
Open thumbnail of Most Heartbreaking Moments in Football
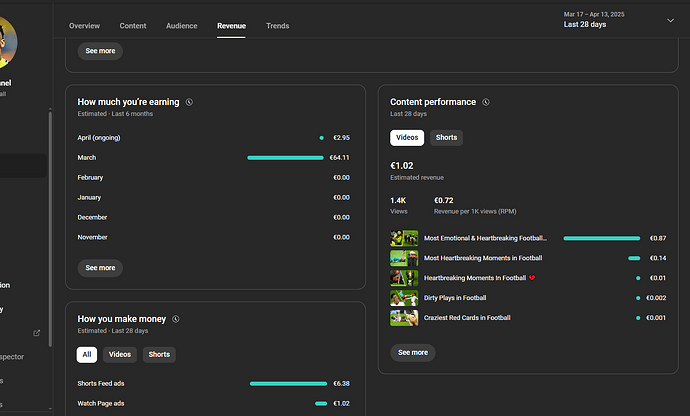[x=404, y=258]
